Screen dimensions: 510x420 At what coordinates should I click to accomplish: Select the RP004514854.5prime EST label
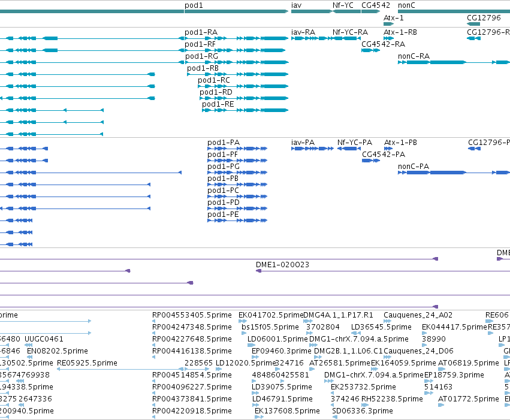click(192, 376)
